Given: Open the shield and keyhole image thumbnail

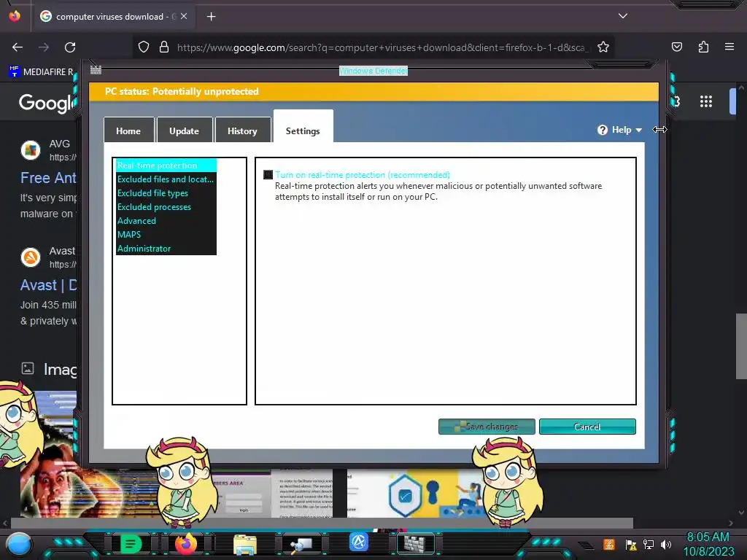Looking at the screenshot, I should pos(414,494).
